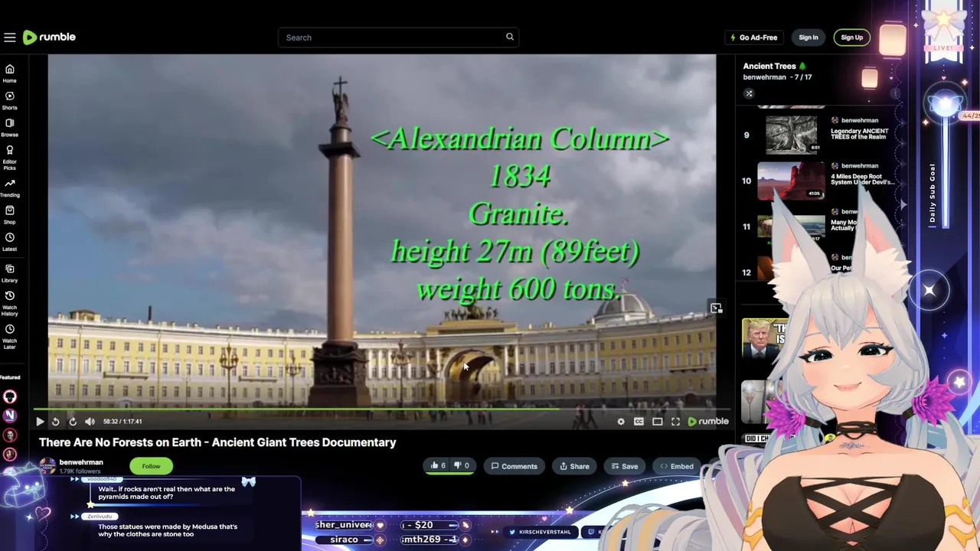The image size is (980, 551).
Task: Play the video
Action: click(x=40, y=421)
